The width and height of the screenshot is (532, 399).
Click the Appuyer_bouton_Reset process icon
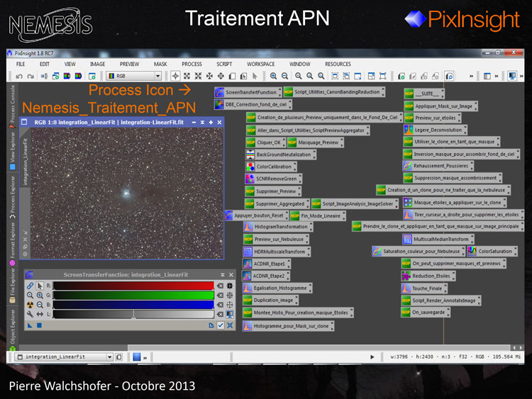coord(256,215)
